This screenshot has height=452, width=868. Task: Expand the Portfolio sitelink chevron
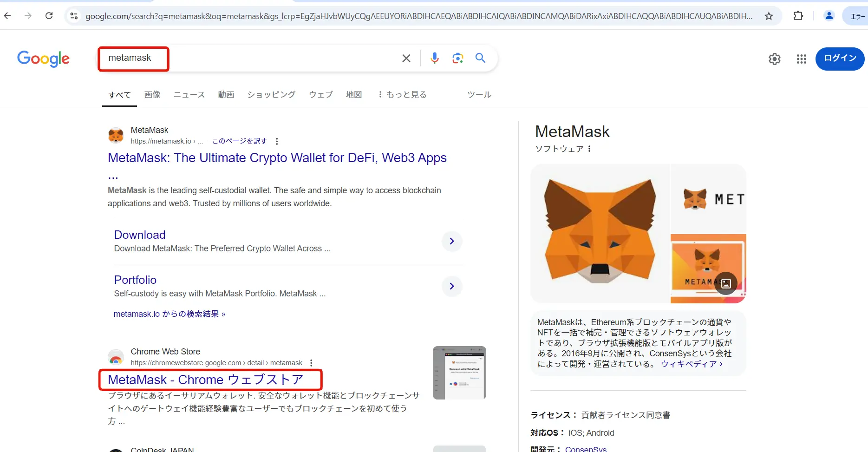coord(452,286)
